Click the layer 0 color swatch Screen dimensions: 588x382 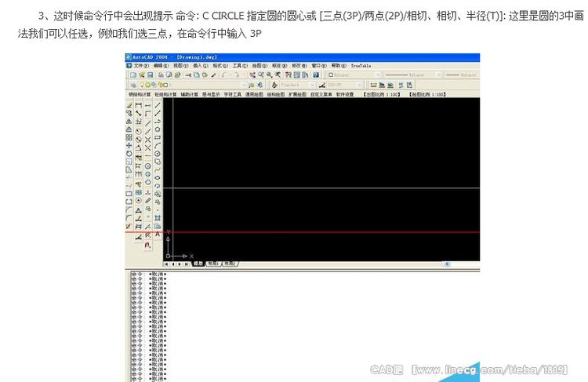(x=165, y=85)
